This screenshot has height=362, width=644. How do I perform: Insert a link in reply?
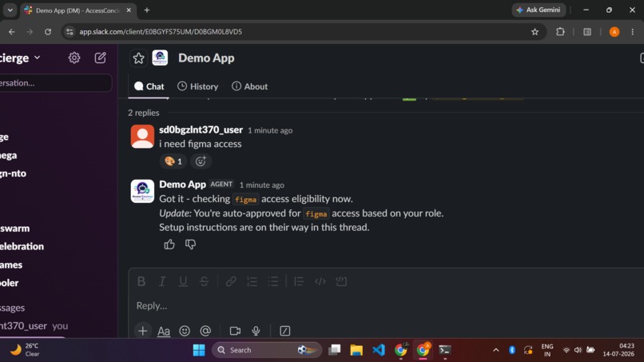(x=231, y=281)
